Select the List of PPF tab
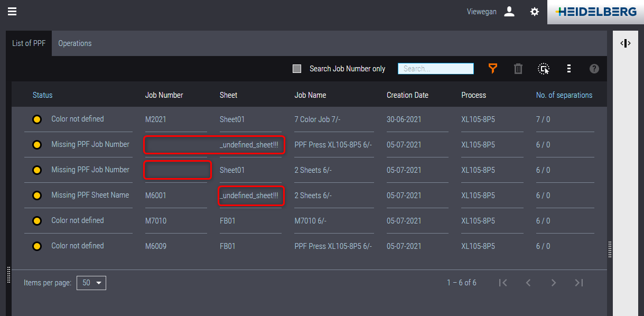Viewport: 644px width, 316px height. tap(29, 43)
